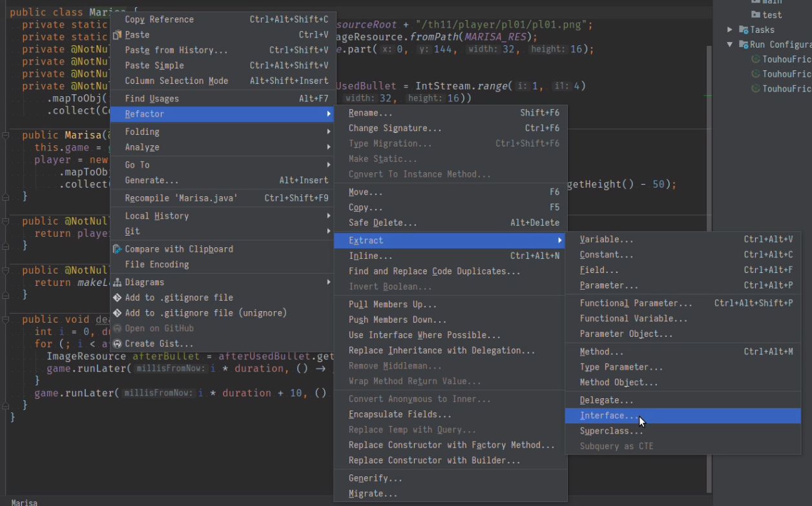Screen dimensions: 812x506
Task: Open the Local History submenu
Action: pyautogui.click(x=222, y=216)
